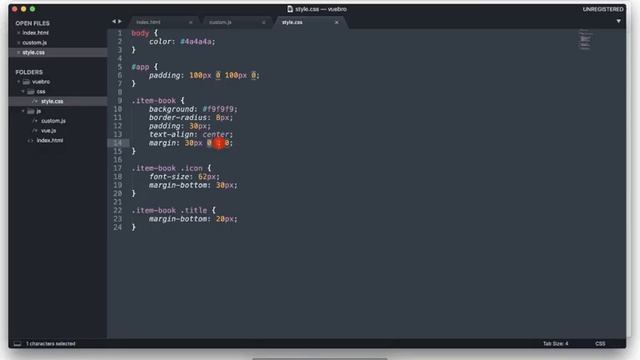The image size is (640, 360).
Task: Click the #4a4a4a color value
Action: point(196,42)
